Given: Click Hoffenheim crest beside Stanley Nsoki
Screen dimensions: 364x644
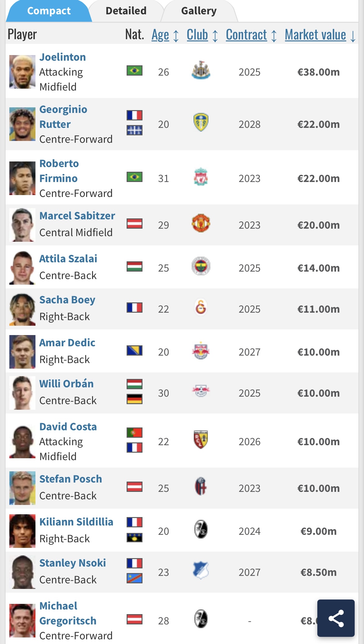Looking at the screenshot, I should click(x=201, y=570).
